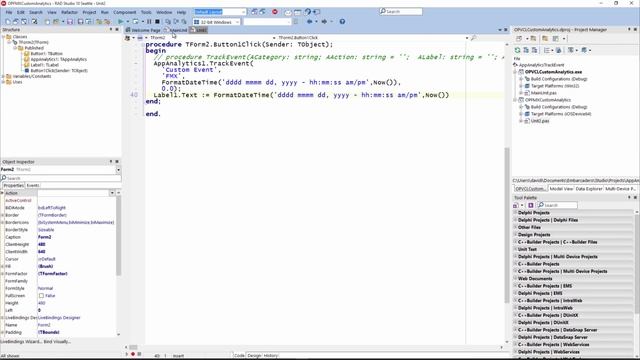Open the Refactor menu

point(69,12)
